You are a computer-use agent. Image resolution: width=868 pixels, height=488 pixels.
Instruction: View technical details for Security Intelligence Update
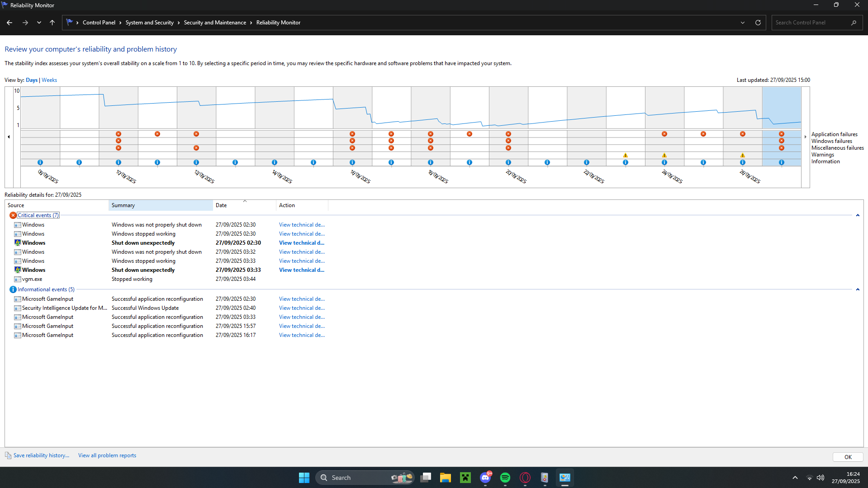pyautogui.click(x=302, y=308)
